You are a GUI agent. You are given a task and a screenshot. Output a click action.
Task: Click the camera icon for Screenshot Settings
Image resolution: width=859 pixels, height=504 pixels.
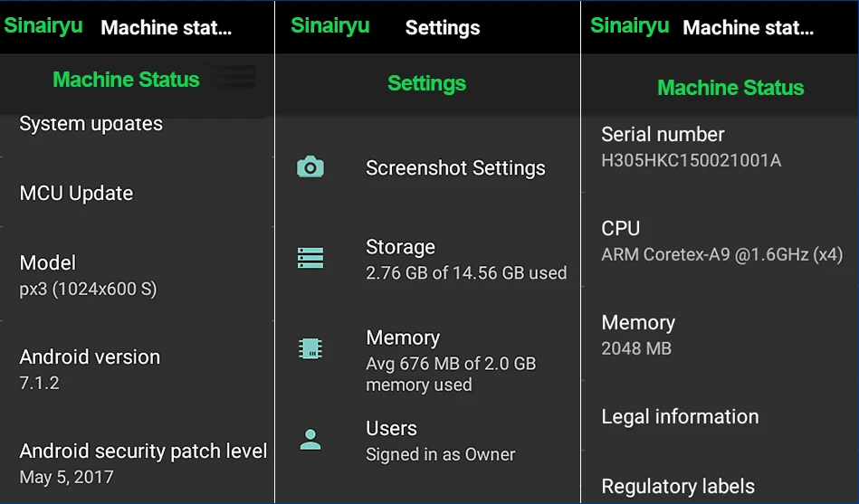click(x=310, y=167)
